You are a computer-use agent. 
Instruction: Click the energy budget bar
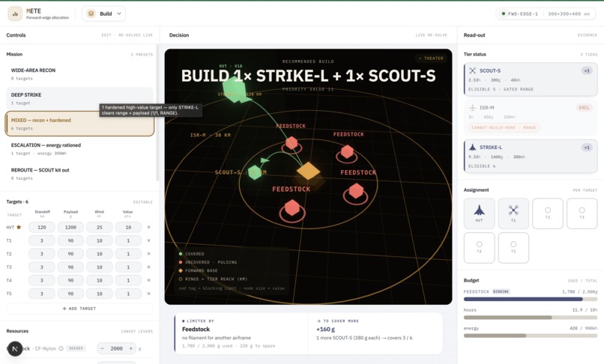coord(531,336)
